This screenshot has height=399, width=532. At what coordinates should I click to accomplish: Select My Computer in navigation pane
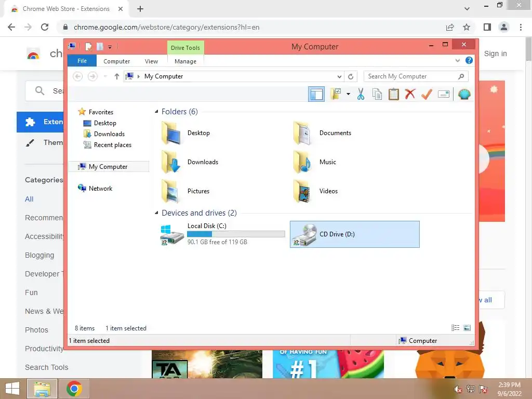pos(108,167)
